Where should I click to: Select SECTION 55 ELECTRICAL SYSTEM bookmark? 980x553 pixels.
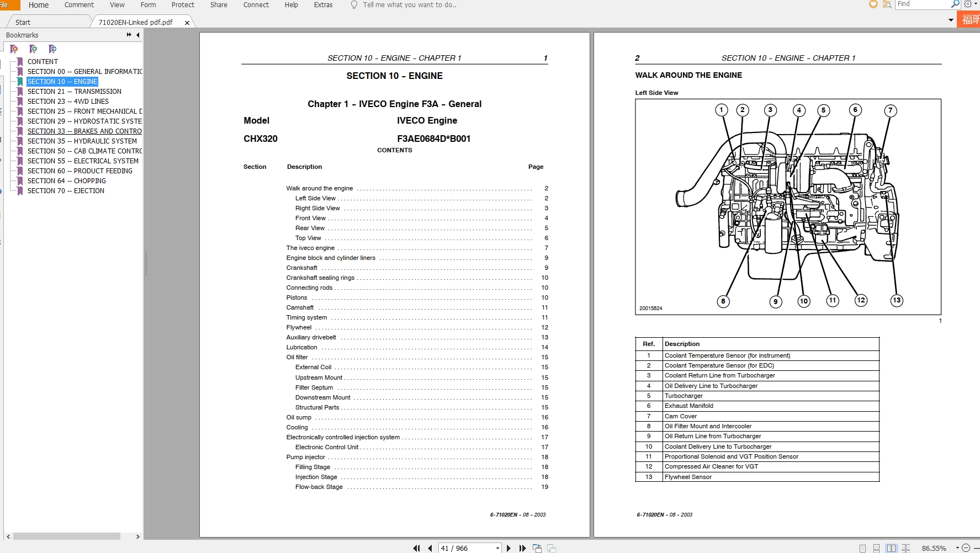[83, 161]
